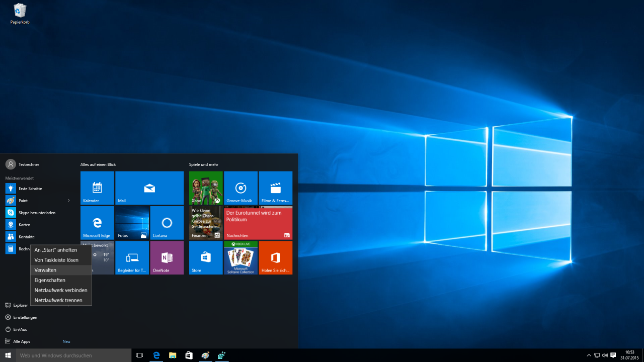This screenshot has height=362, width=644.
Task: Click the Holen Sie sich Office tile
Action: (276, 258)
